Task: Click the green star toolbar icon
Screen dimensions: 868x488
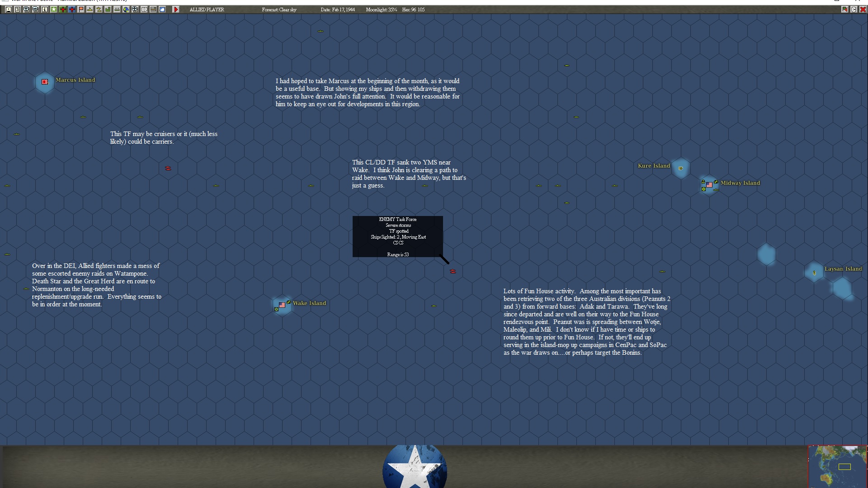Action: coord(54,9)
